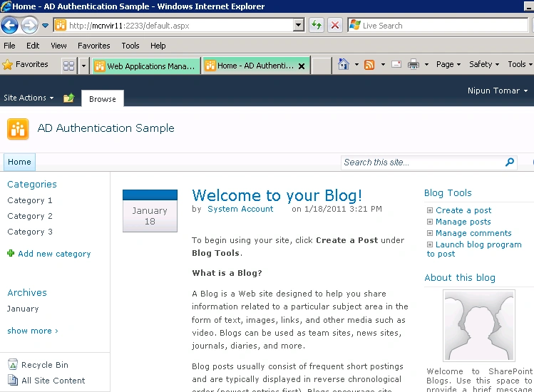Screen dimensions: 534x392
Task: Open the Archives heading link
Action: point(27,292)
